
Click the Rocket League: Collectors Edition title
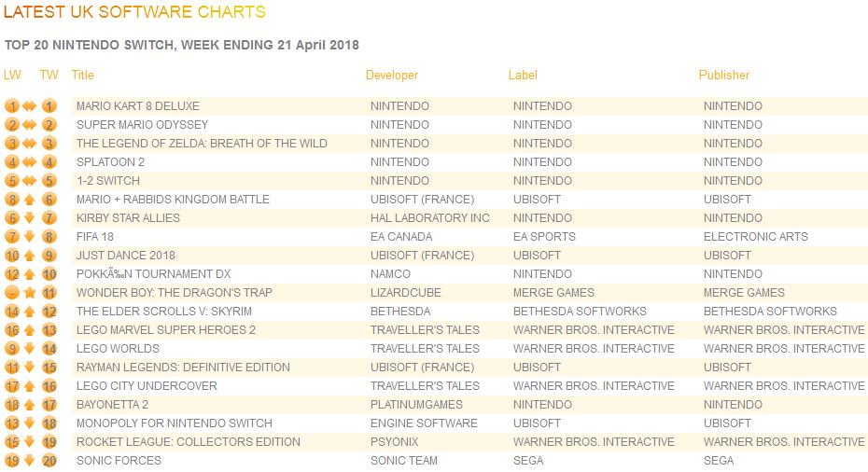tap(188, 442)
